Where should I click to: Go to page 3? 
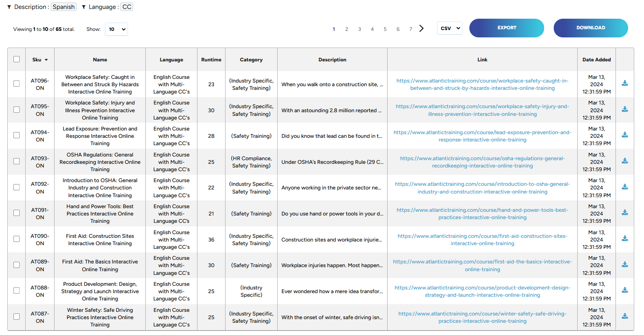359,29
